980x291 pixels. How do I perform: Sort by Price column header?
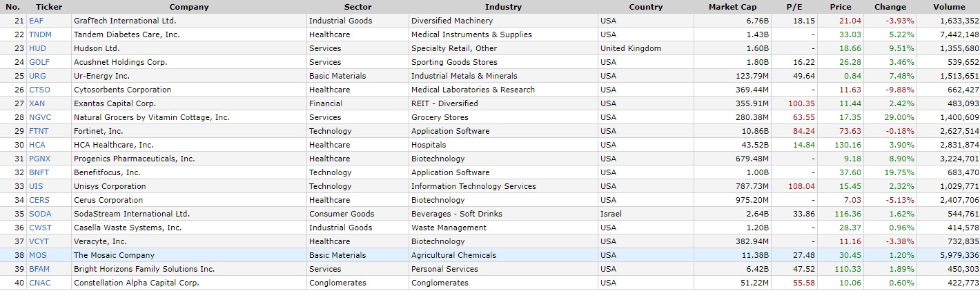pos(840,7)
